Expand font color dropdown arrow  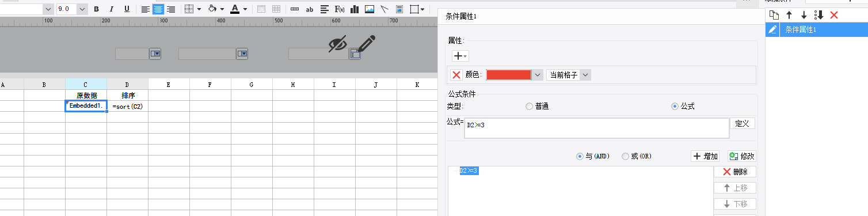245,9
